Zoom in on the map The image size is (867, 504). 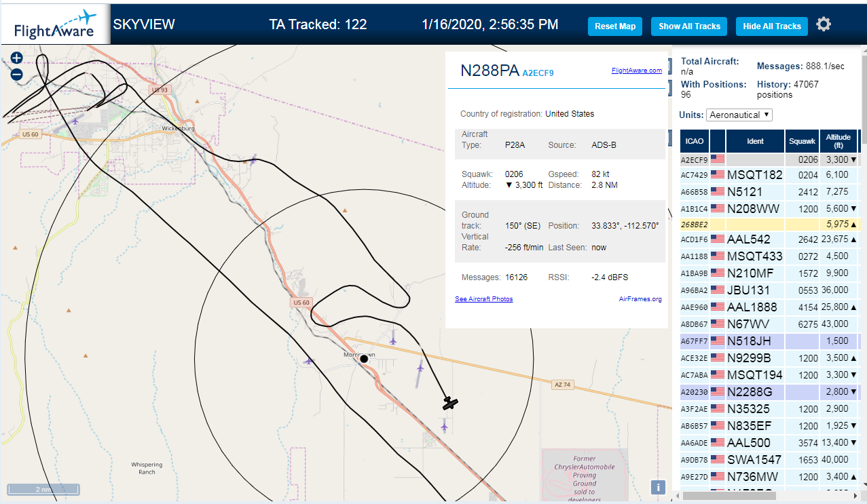(17, 59)
